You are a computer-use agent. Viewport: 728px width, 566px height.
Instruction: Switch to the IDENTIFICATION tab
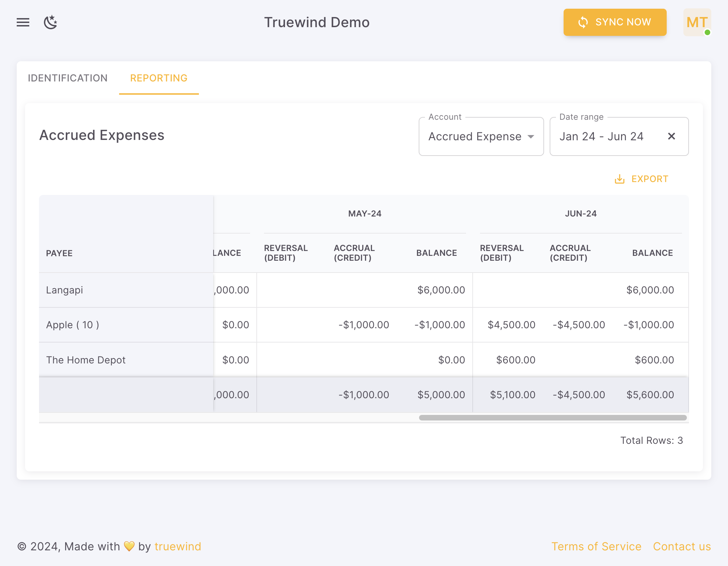pos(68,78)
